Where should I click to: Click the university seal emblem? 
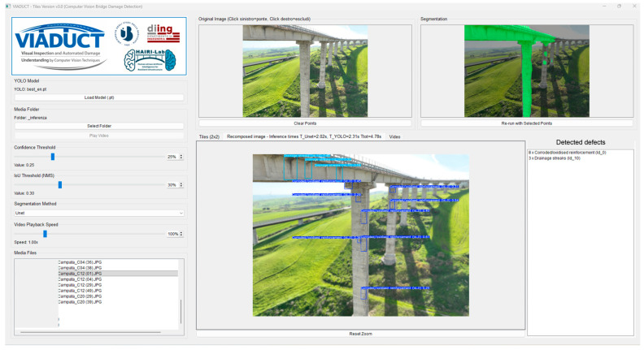click(x=127, y=33)
